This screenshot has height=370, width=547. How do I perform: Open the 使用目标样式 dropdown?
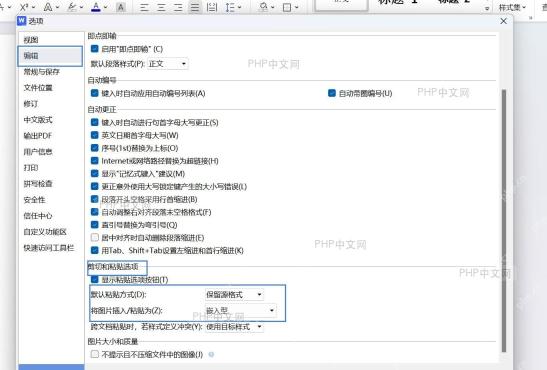point(234,327)
